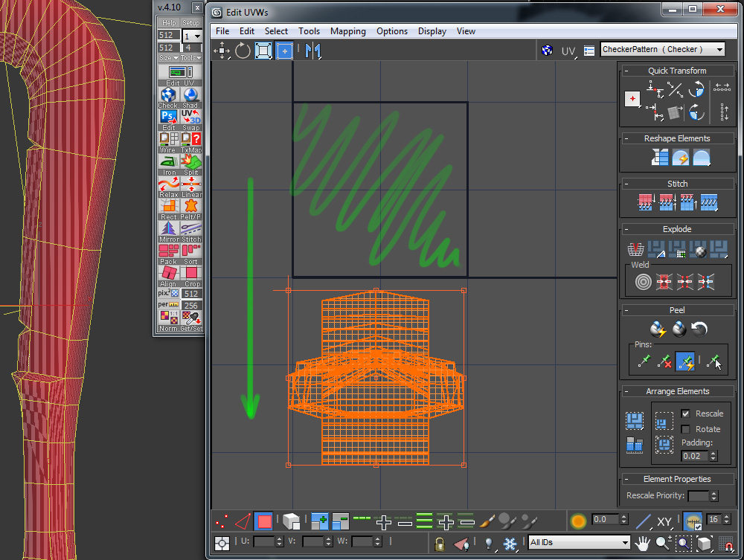Activate Polygon sub-object mode
744x560 pixels.
pyautogui.click(x=263, y=521)
